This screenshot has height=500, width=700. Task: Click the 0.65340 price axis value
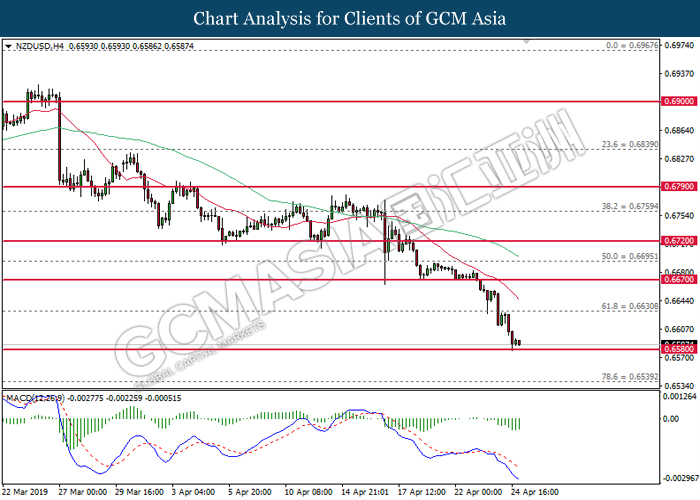679,386
